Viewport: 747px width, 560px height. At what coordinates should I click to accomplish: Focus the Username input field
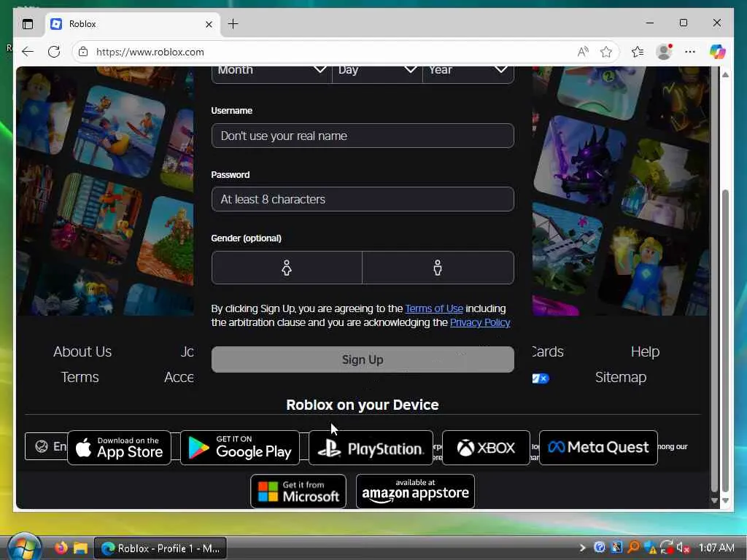click(363, 136)
